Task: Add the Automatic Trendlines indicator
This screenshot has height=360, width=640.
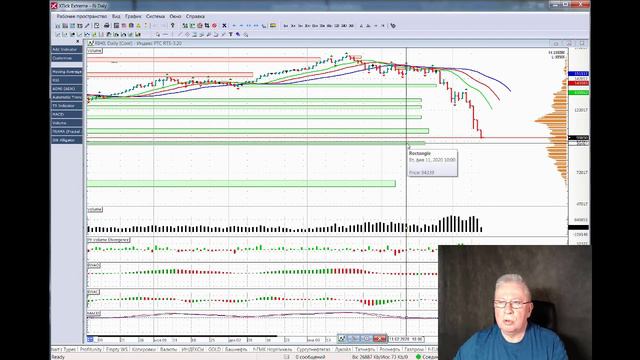Action: pyautogui.click(x=67, y=97)
